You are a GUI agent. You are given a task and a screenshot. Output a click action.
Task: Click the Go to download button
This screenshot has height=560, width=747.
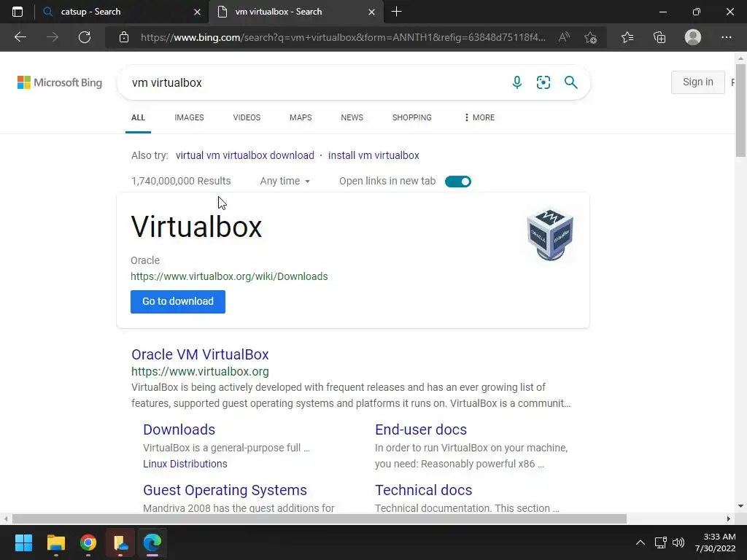[x=178, y=301]
